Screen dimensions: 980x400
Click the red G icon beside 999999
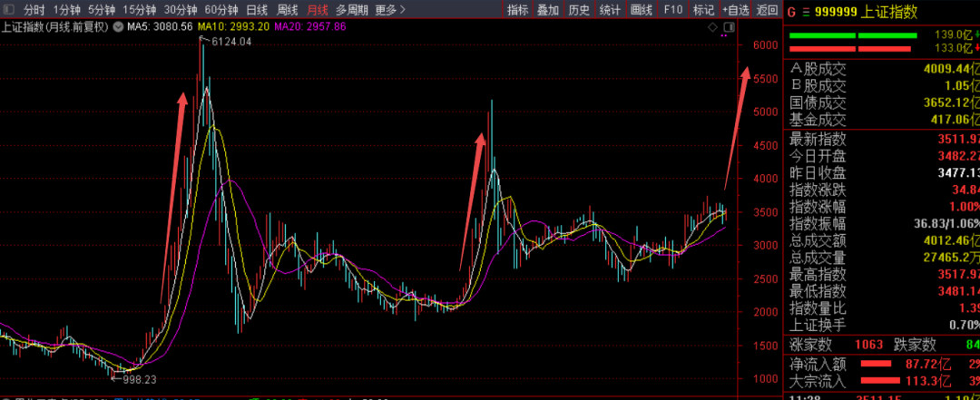(791, 11)
